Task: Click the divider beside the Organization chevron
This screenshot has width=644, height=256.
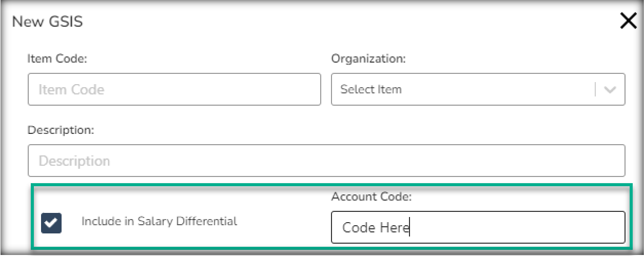Action: click(595, 90)
